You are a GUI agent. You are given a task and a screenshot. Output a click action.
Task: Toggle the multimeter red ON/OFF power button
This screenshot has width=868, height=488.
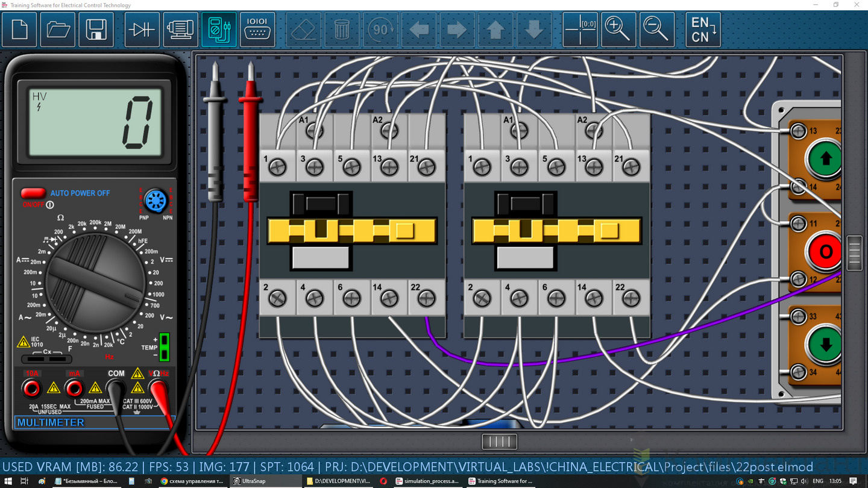(33, 193)
